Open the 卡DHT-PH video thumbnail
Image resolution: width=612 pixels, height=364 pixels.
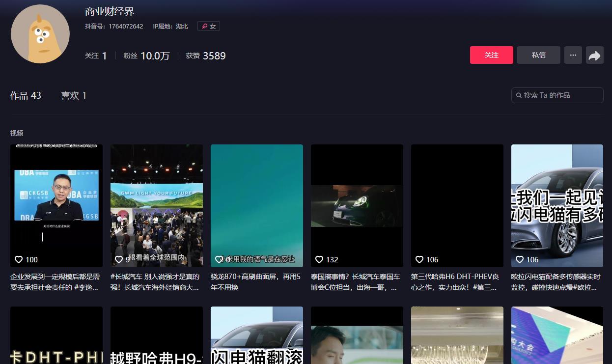[x=56, y=336]
